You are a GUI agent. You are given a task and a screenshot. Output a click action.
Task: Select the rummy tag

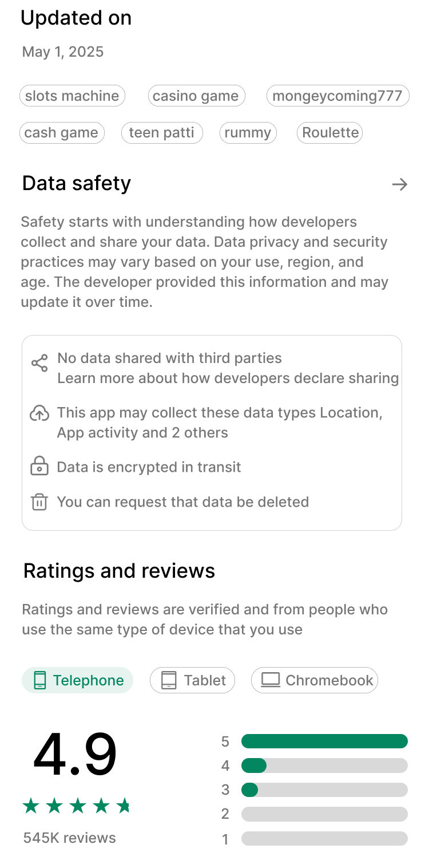[248, 133]
